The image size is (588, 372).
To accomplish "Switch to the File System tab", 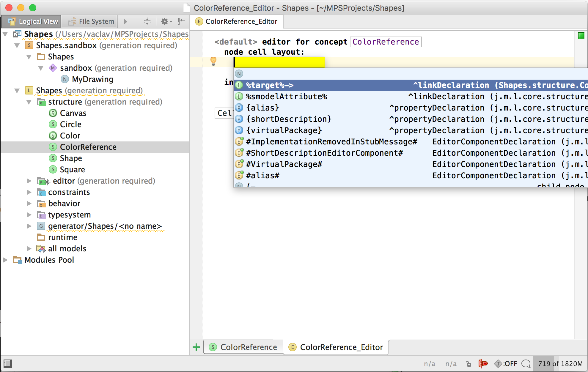I will 91,21.
